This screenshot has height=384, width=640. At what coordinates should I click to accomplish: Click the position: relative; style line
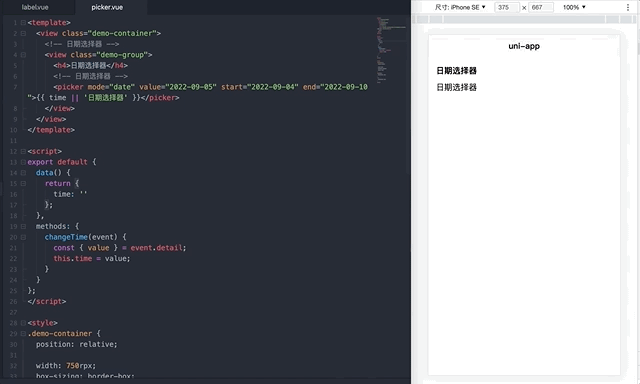(x=76, y=344)
